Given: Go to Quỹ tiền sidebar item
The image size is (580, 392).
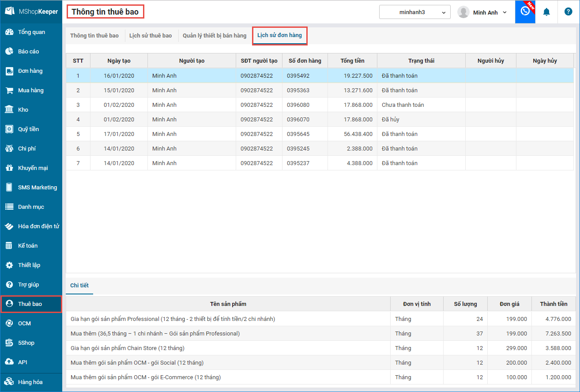Looking at the screenshot, I should (x=28, y=129).
